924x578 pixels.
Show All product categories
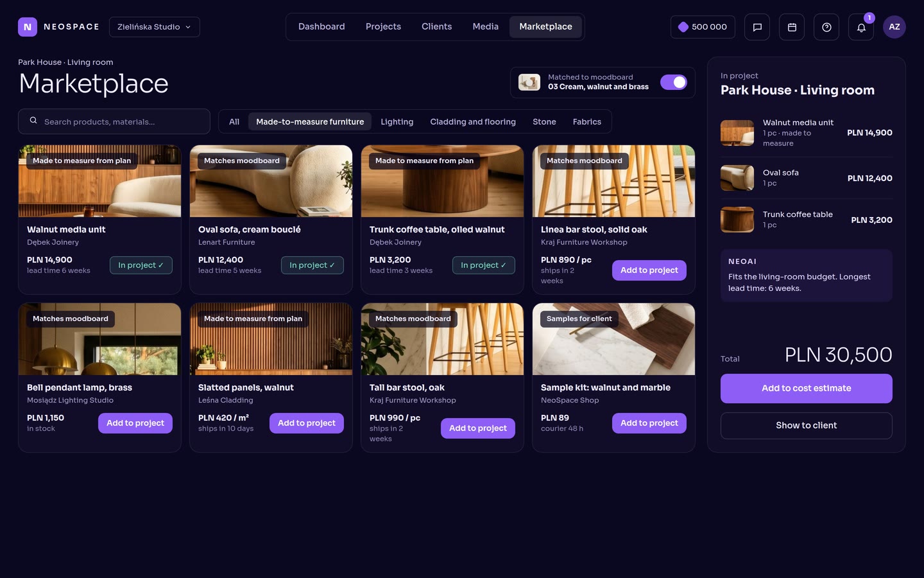pyautogui.click(x=234, y=122)
